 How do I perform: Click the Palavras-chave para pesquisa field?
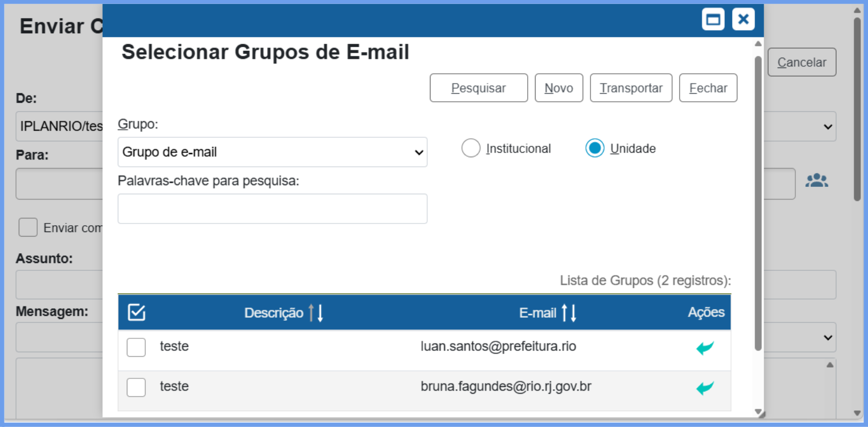click(272, 209)
